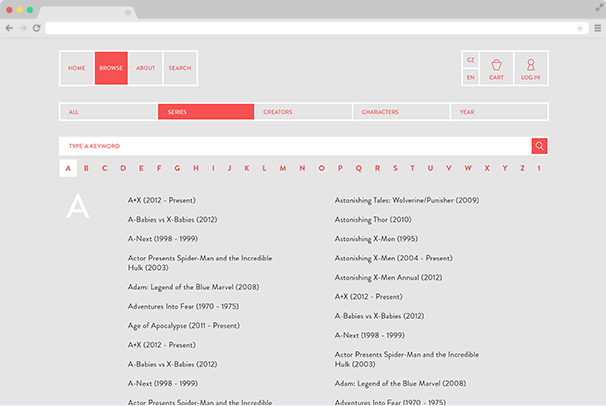This screenshot has height=406, width=606.
Task: Click the Type a Keyword field
Action: pos(294,146)
